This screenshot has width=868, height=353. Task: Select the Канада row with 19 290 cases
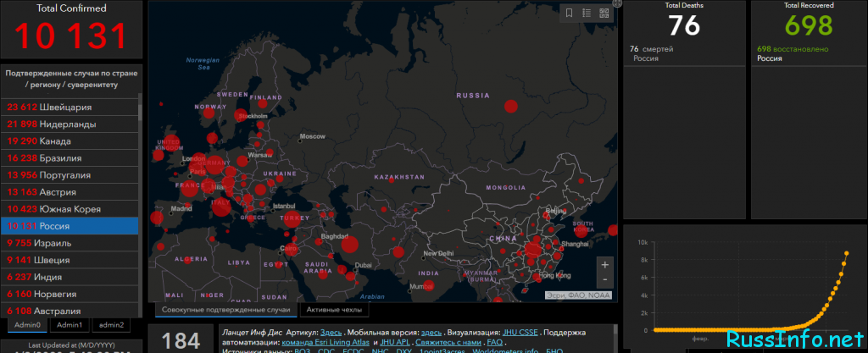[x=70, y=141]
